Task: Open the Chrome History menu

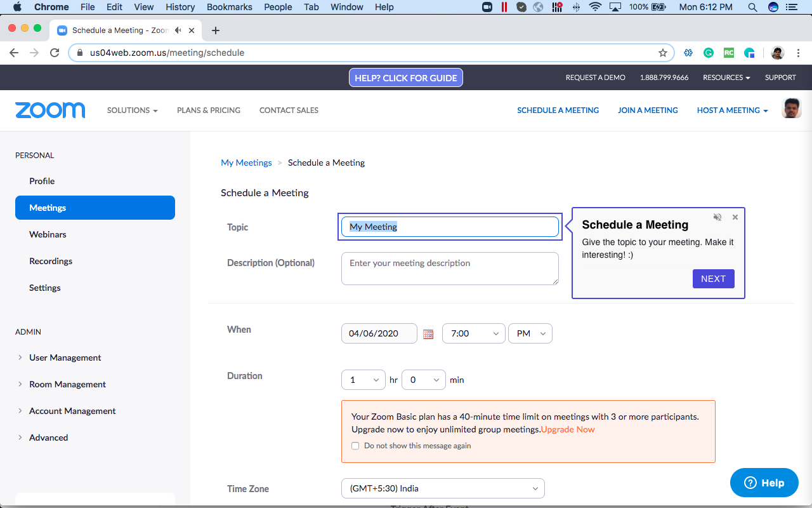Action: coord(180,7)
